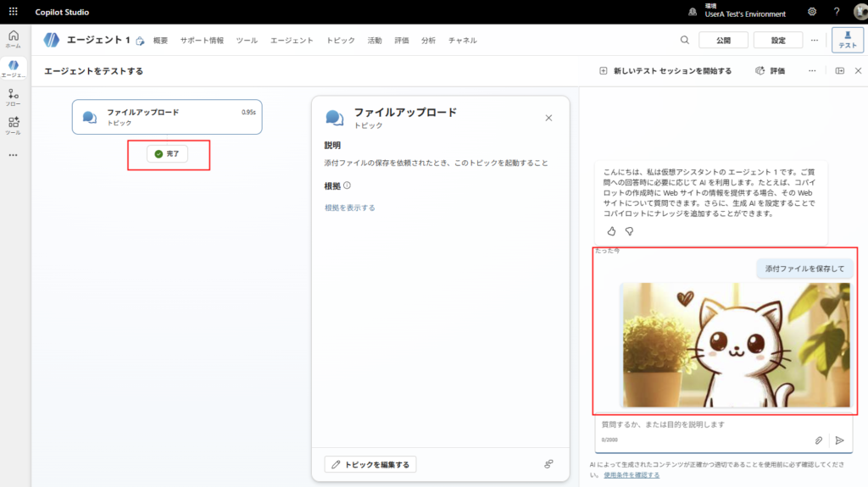Screen dimensions: 868x487
Task: Click the attach file paperclip icon
Action: pyautogui.click(x=819, y=440)
